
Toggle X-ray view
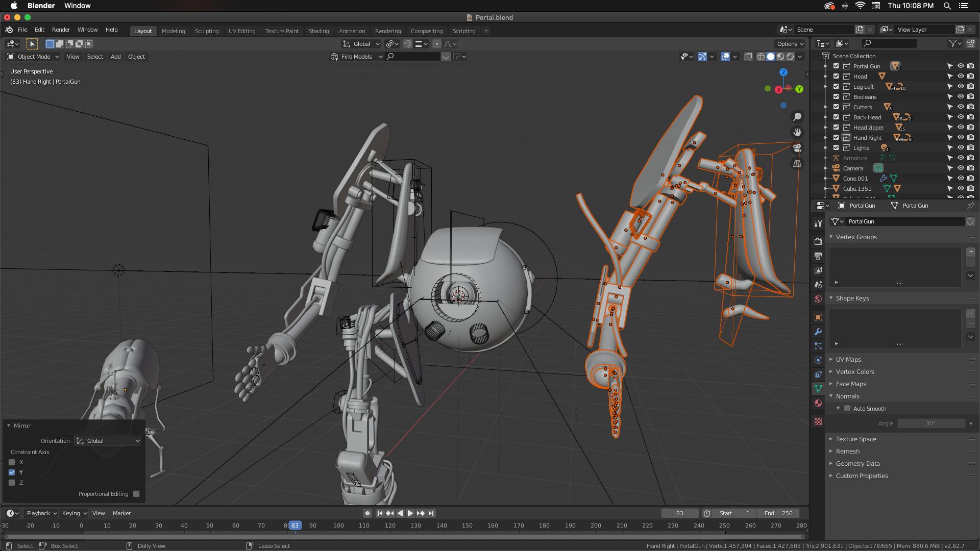coord(748,57)
